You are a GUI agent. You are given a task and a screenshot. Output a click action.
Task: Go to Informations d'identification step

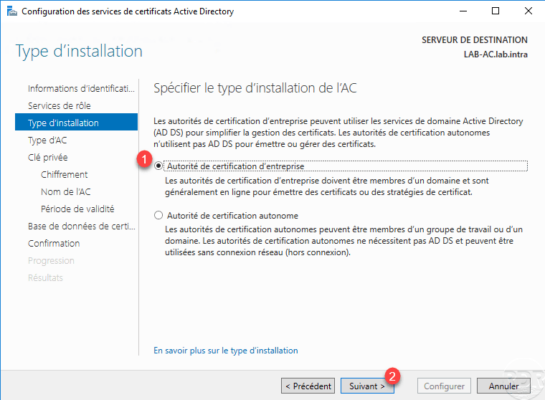tap(81, 88)
